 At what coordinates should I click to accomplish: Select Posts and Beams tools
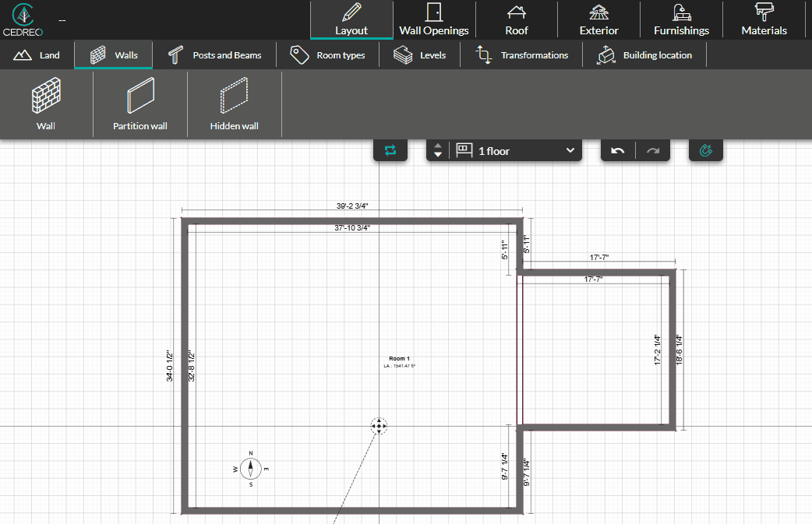pyautogui.click(x=214, y=55)
